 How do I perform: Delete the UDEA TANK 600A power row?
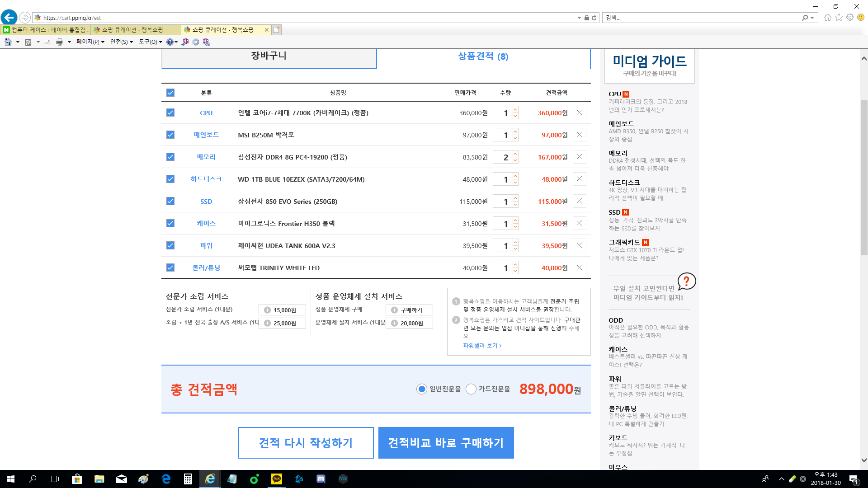(x=579, y=245)
